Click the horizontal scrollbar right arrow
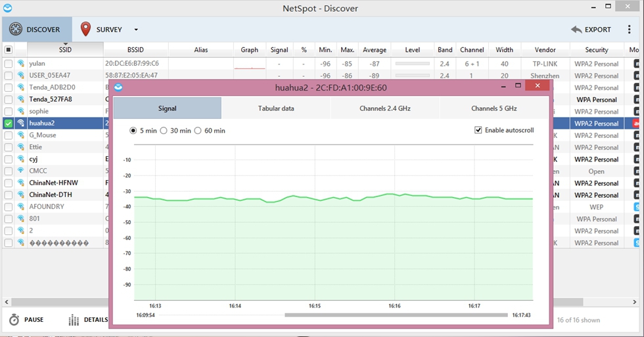Viewport: 644px width, 337px height. [635, 302]
